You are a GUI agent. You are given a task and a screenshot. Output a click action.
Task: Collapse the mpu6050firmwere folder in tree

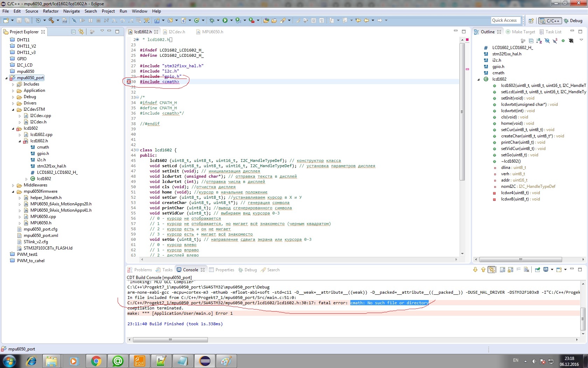point(13,192)
